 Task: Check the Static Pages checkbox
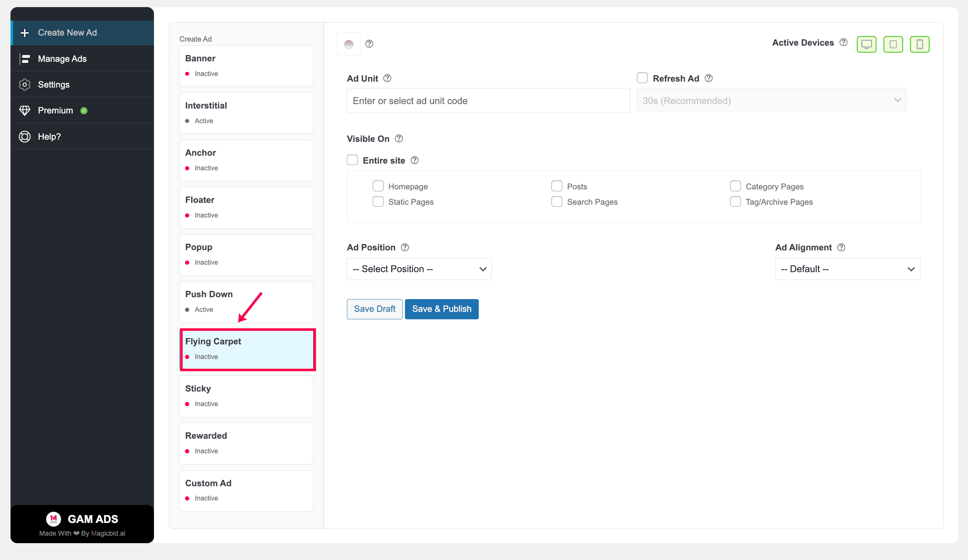(x=378, y=201)
